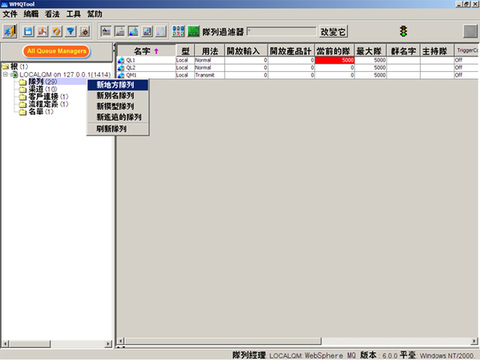Image resolution: width=480 pixels, height=360 pixels.
Task: Click the floppy disk save icon
Action: (x=28, y=32)
